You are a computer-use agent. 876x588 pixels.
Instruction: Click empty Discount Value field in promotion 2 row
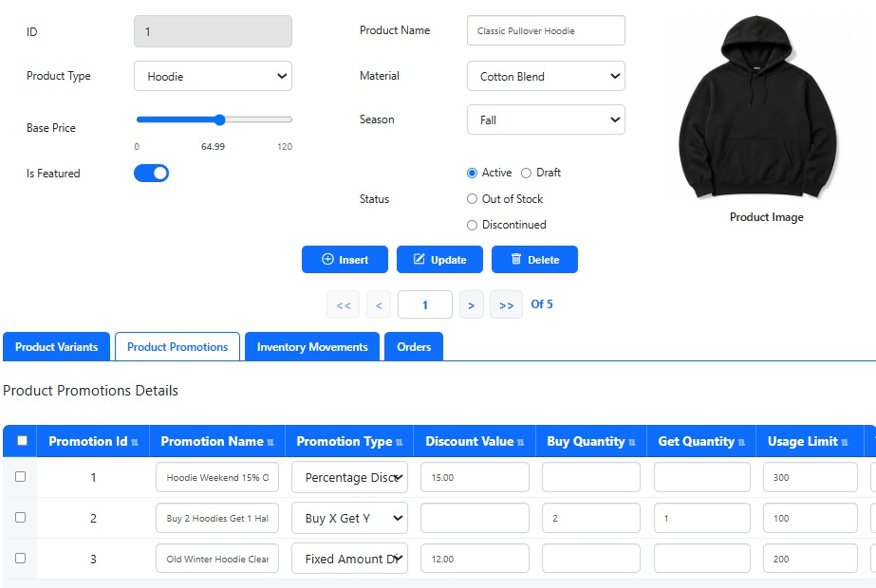[x=475, y=518]
